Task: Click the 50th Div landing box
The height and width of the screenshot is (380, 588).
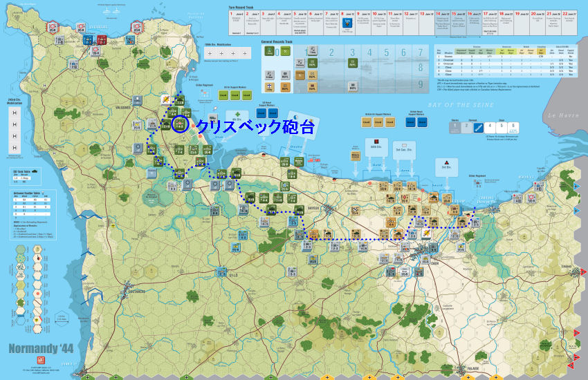Action: coord(376,146)
